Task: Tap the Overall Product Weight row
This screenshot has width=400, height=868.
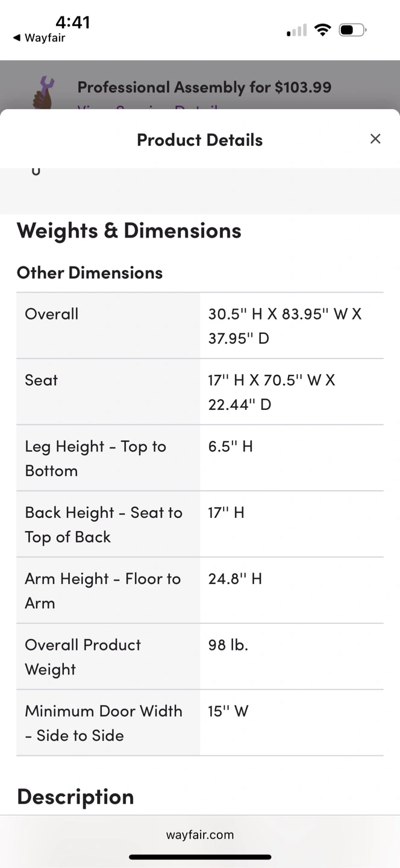Action: click(200, 656)
